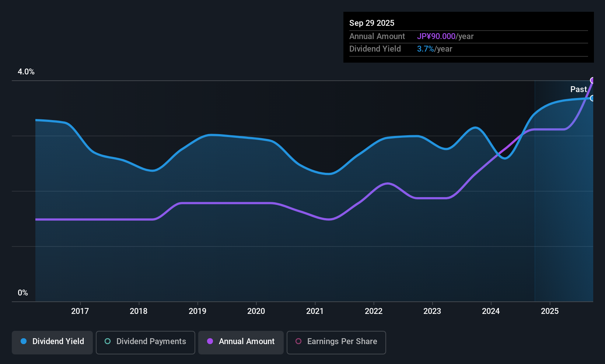Screen dimensions: 605x364
Task: Select the blue endpoint marker on Dividend Yield line
Action: (x=592, y=98)
